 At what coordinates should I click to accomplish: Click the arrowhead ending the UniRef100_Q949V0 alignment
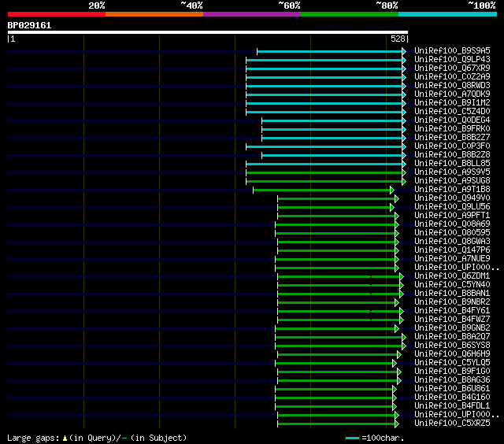click(397, 199)
